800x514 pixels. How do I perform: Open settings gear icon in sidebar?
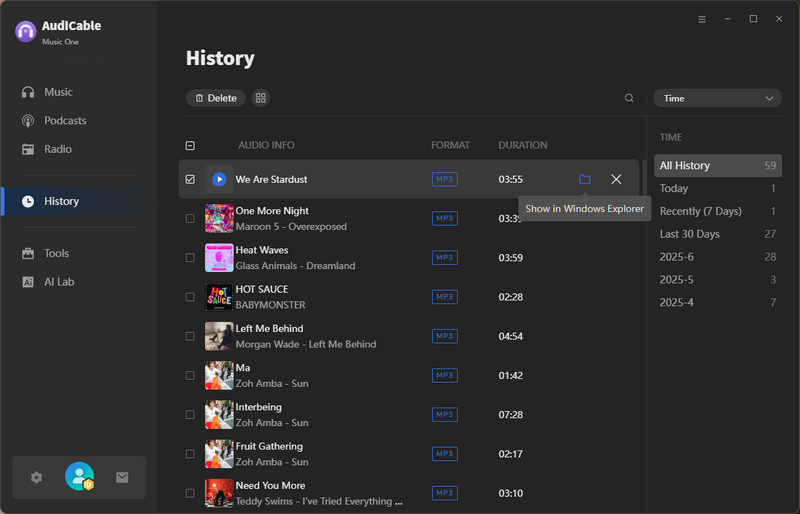click(x=37, y=477)
